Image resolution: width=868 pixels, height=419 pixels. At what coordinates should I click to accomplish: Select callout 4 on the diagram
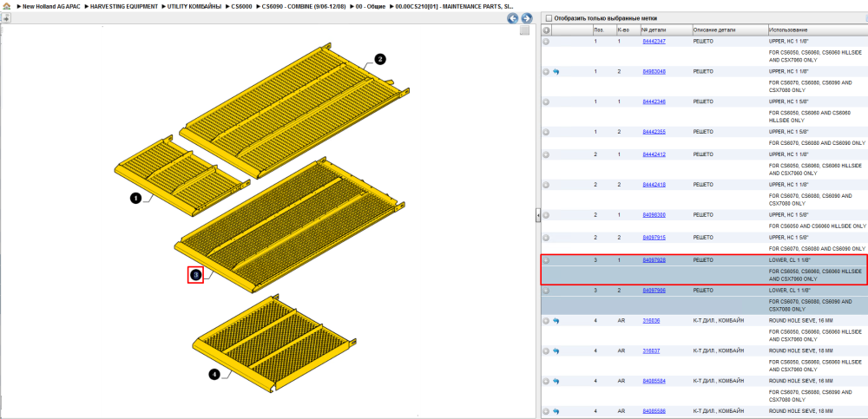[214, 375]
